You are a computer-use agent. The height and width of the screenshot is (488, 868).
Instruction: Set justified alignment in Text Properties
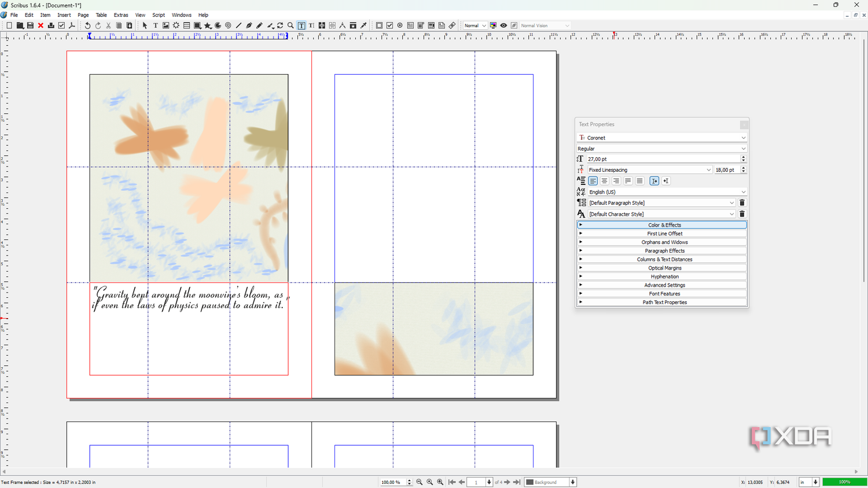[x=628, y=181]
